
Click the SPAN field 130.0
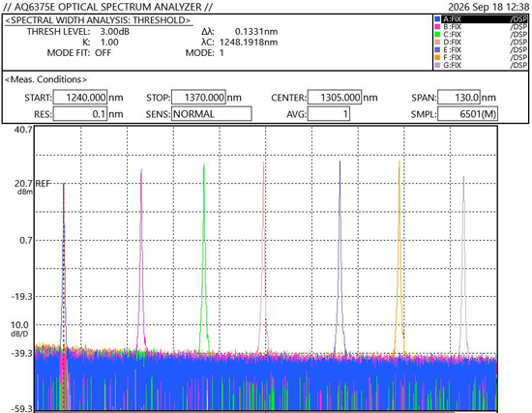458,98
